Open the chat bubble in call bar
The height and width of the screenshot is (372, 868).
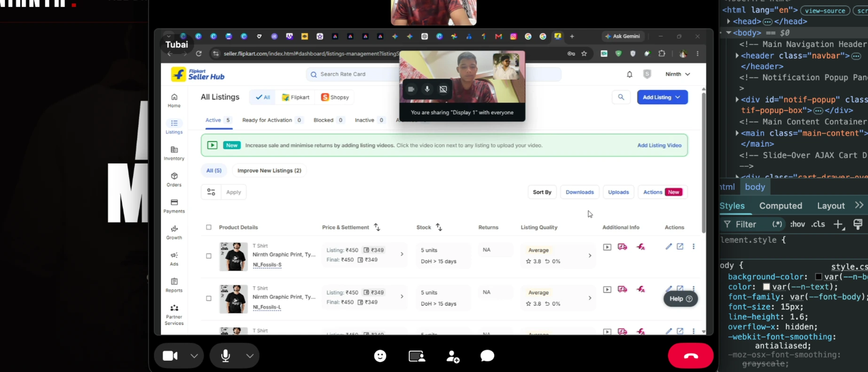tap(487, 356)
